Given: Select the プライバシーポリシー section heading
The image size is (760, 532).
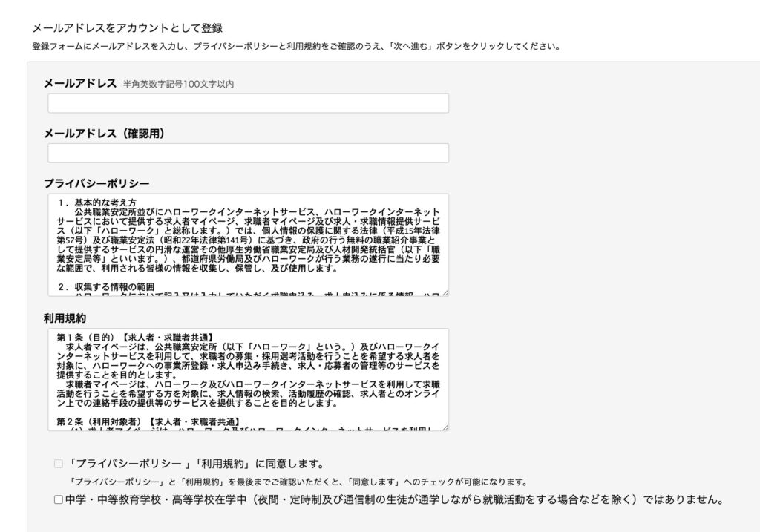Looking at the screenshot, I should [x=96, y=183].
